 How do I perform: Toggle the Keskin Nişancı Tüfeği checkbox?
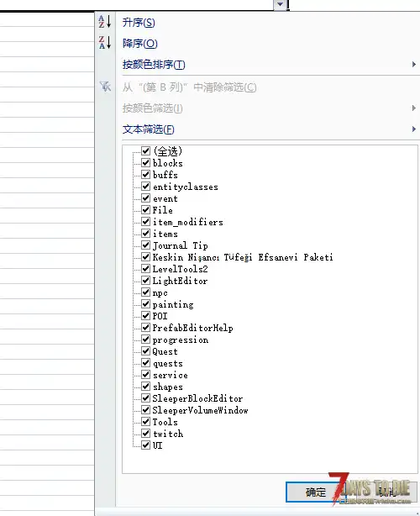tap(145, 256)
